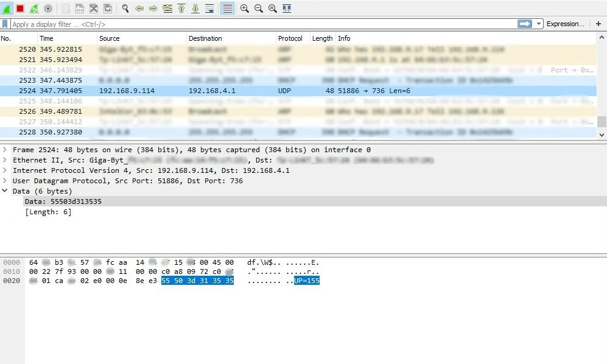This screenshot has height=364, width=607.
Task: Open recent display filters dropdown
Action: click(x=539, y=24)
